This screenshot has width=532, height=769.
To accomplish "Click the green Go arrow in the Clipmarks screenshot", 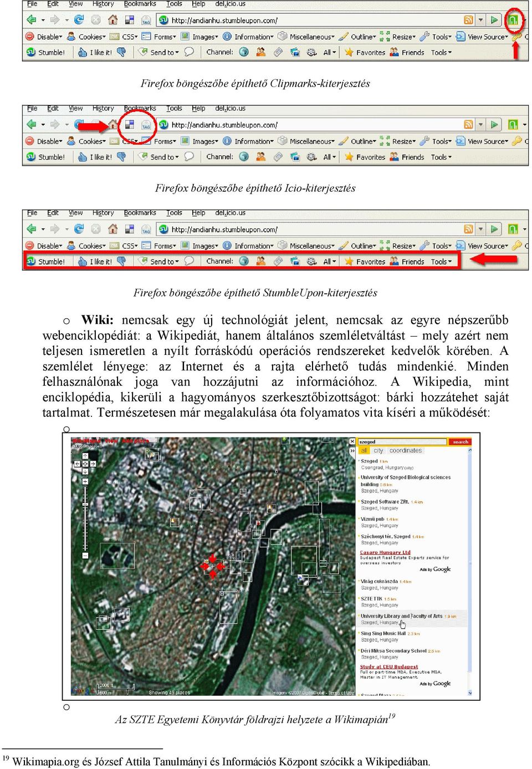I will pyautogui.click(x=494, y=20).
